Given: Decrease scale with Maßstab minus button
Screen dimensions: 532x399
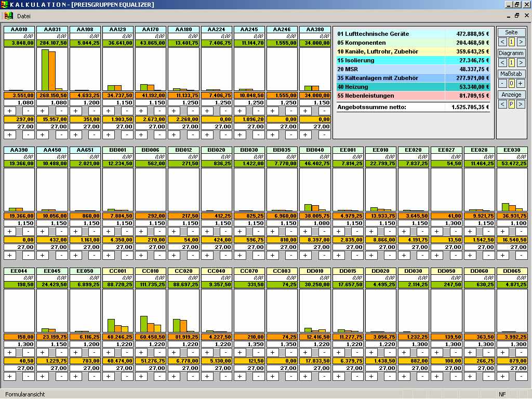Looking at the screenshot, I should (x=502, y=83).
